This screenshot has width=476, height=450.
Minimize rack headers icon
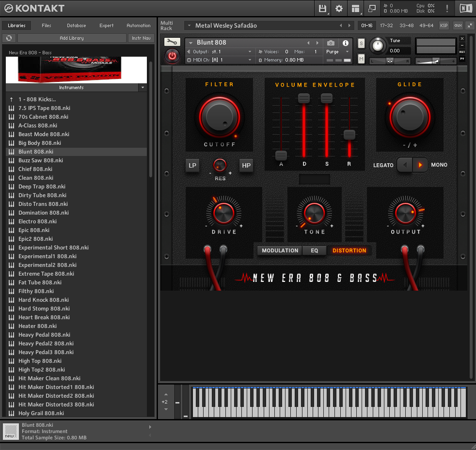[x=470, y=26]
